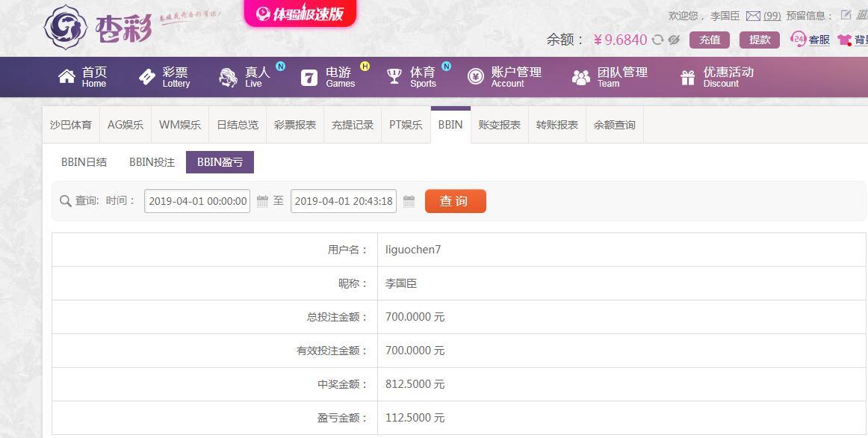Open the 首页 Home navigation item
868x438 pixels.
[x=82, y=77]
